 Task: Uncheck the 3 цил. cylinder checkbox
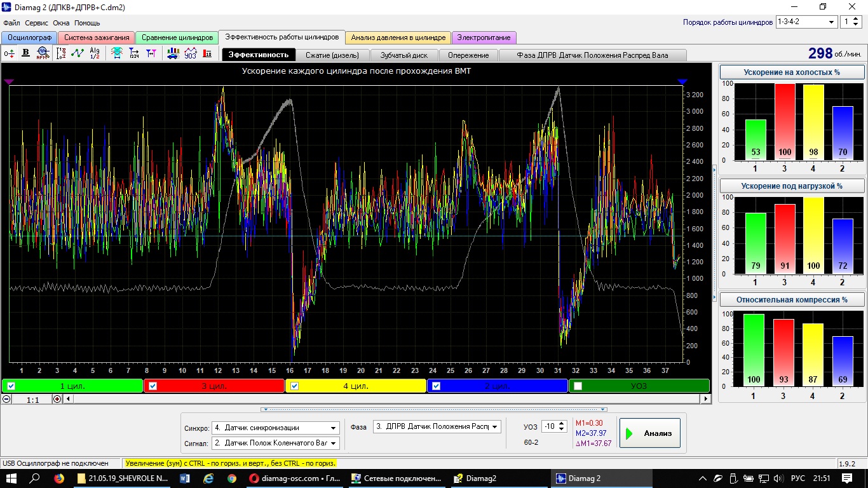(x=153, y=386)
